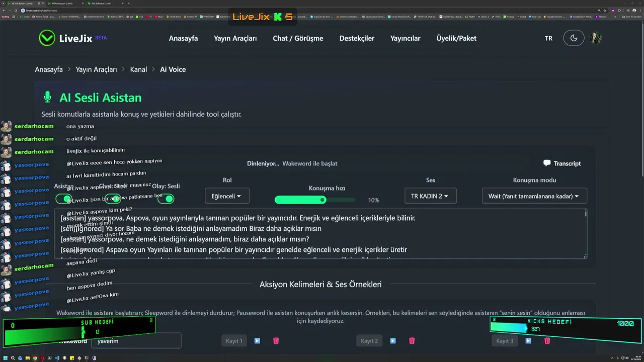Click the browser reload button
The image size is (644, 362).
click(16, 10)
